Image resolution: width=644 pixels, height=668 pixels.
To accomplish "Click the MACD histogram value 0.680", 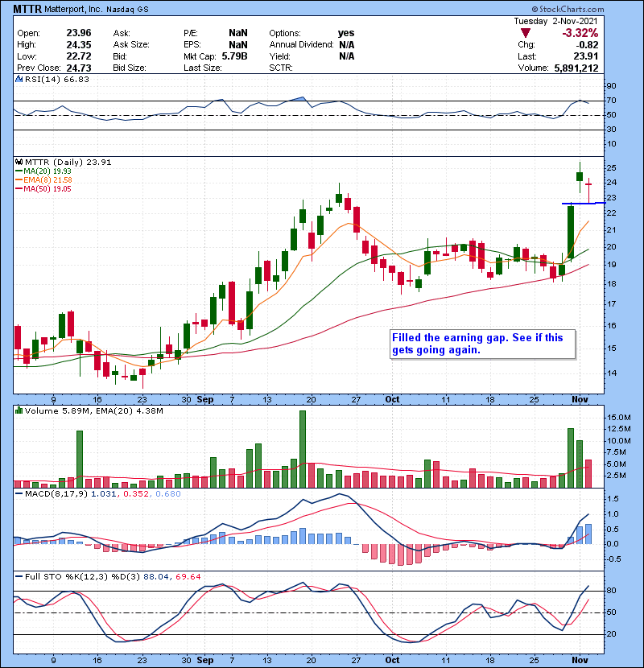I will (x=168, y=494).
